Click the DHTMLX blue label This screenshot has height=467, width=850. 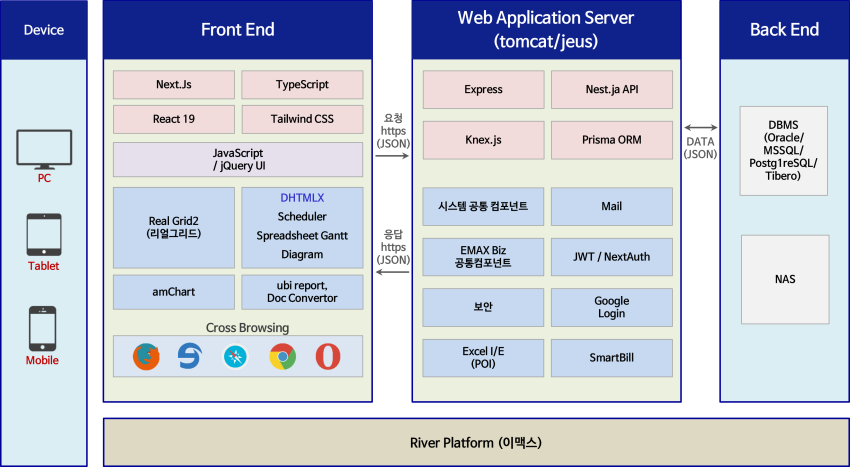tap(302, 198)
